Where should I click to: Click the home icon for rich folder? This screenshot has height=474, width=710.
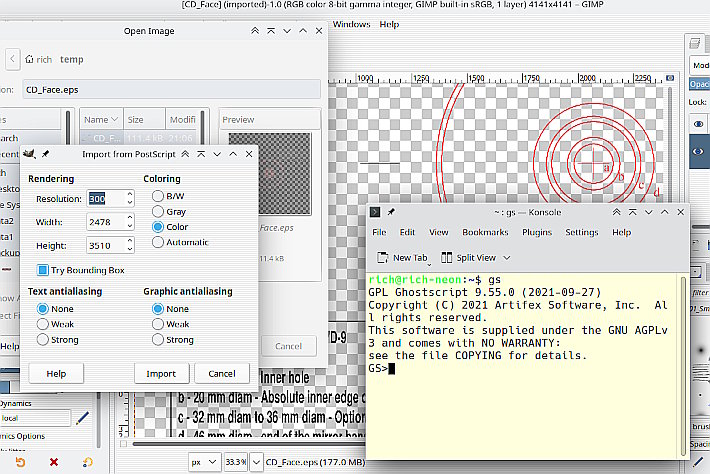coord(30,60)
